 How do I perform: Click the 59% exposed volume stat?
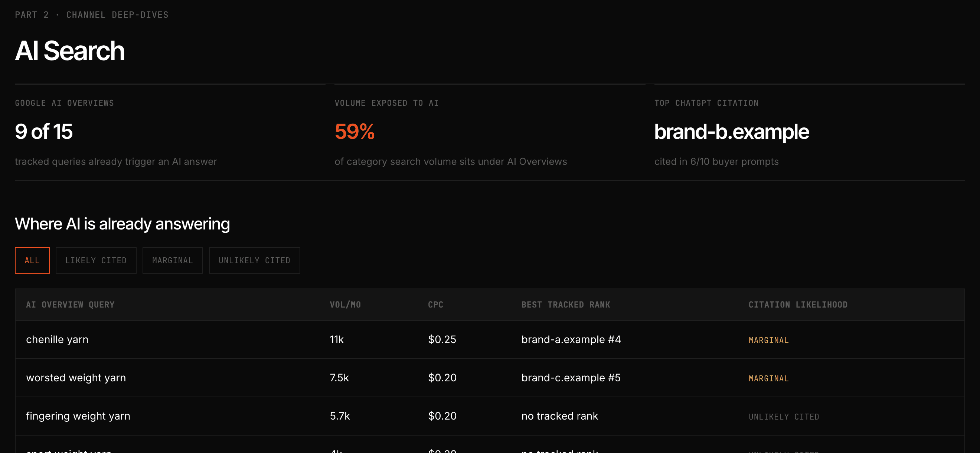(355, 132)
